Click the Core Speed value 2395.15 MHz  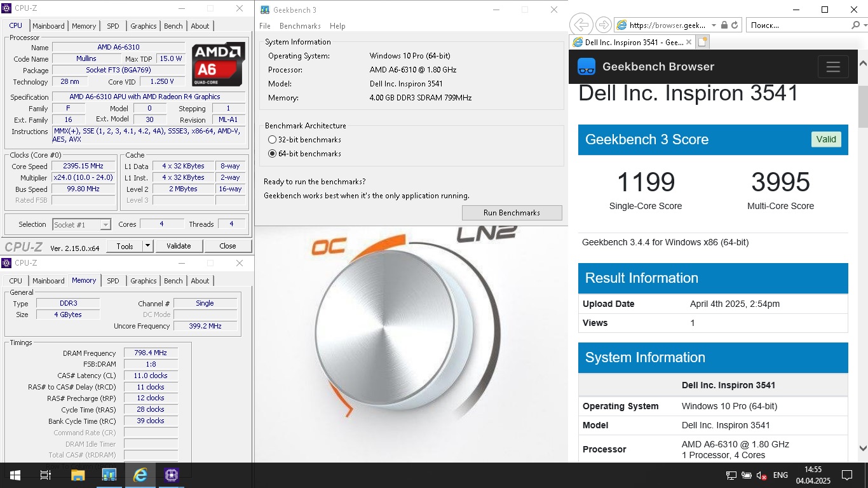coord(84,166)
